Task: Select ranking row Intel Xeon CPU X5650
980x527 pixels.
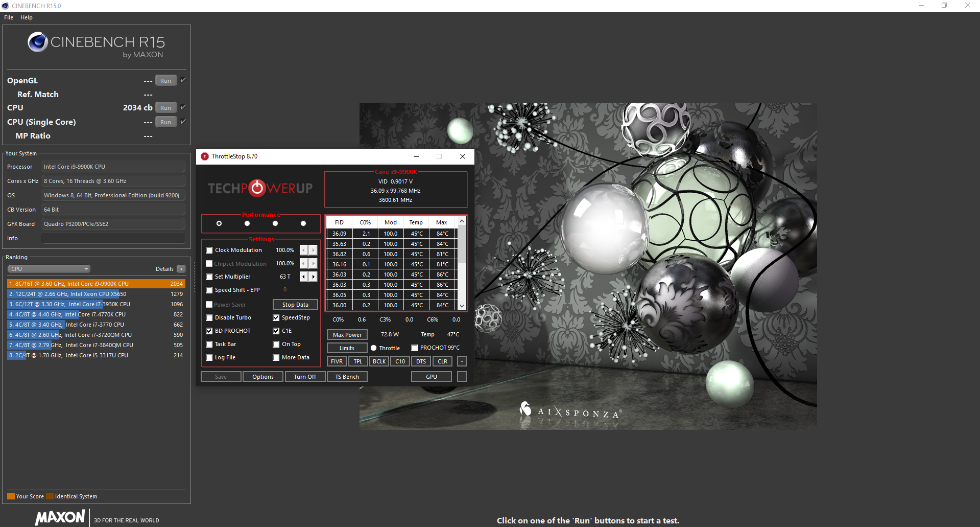Action: click(96, 294)
